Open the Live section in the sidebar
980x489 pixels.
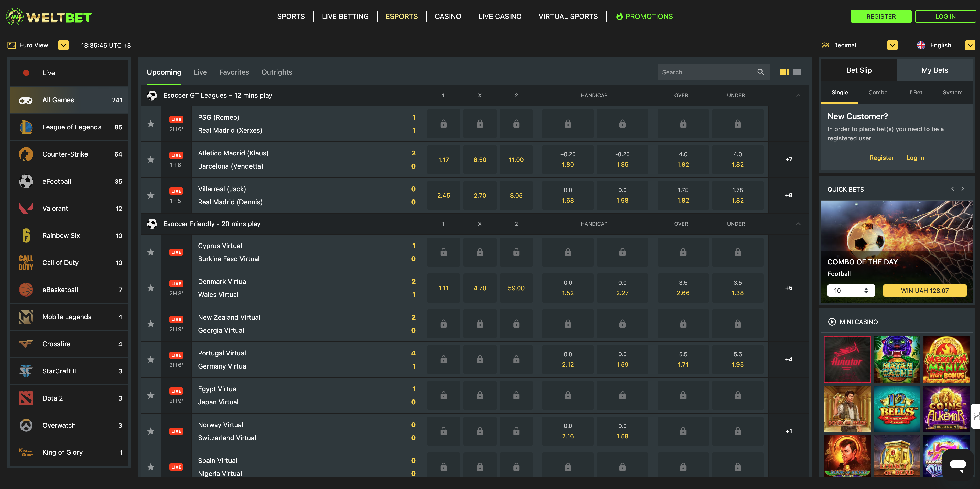(69, 73)
